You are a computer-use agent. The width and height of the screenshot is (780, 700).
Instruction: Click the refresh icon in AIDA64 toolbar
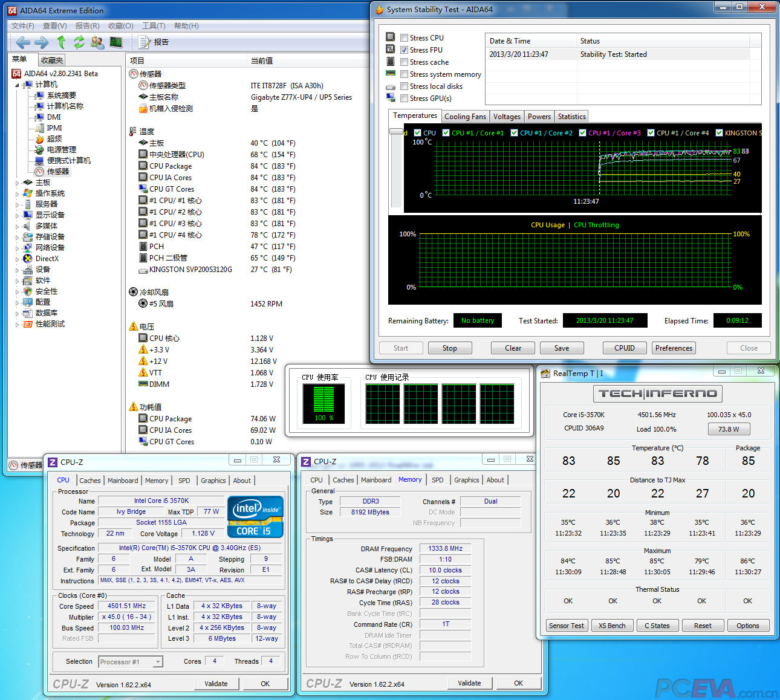pos(79,42)
